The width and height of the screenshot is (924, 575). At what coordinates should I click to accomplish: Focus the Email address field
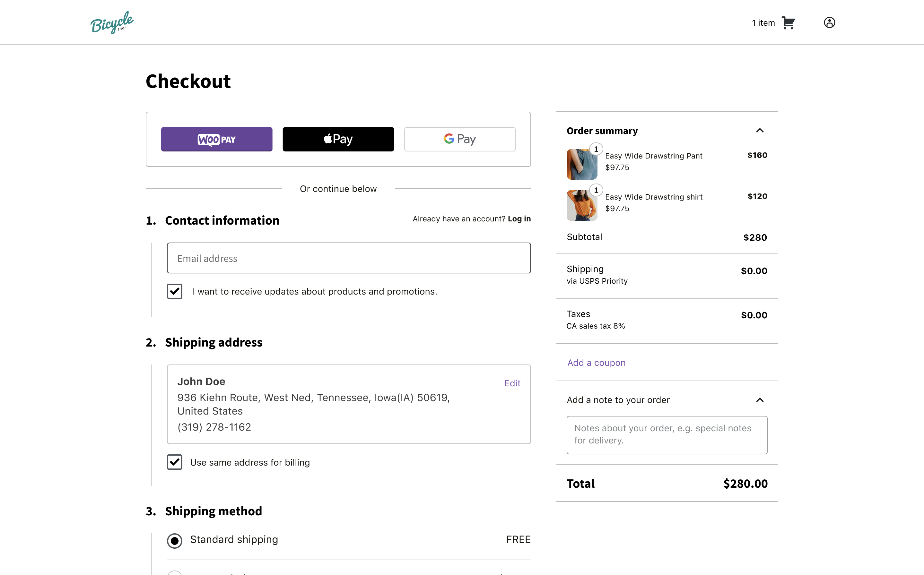348,258
